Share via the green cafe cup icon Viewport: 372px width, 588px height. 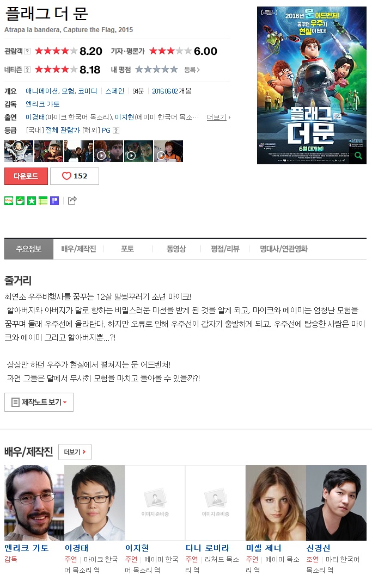[x=20, y=201]
